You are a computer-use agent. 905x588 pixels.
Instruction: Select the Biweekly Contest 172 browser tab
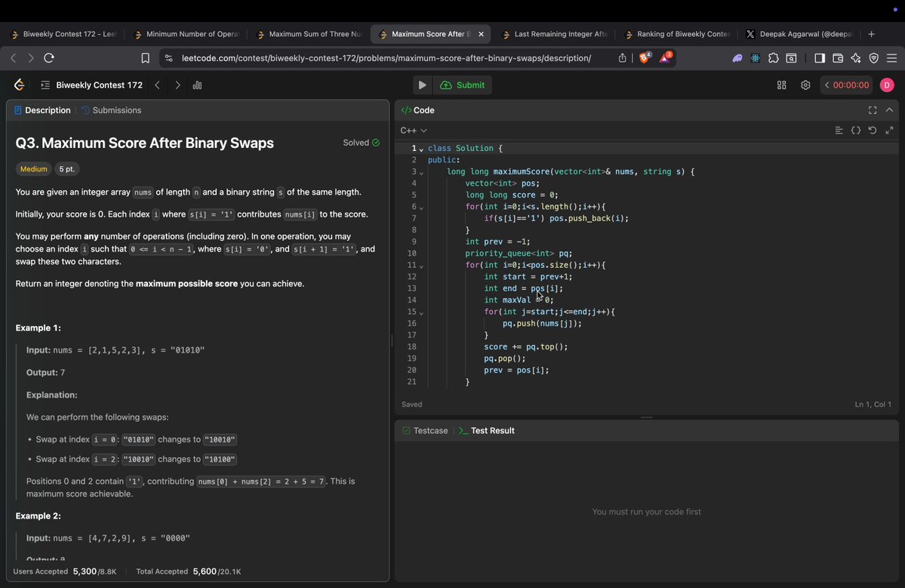(64, 34)
